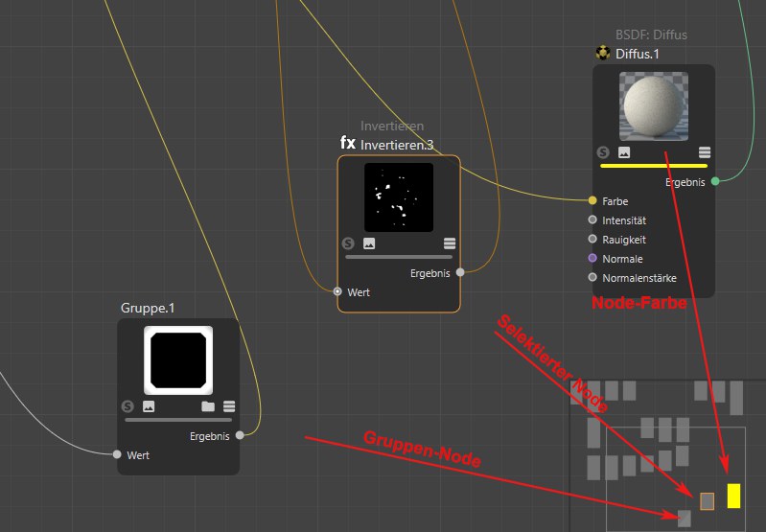Click the fx icon beside Invertieren.3 title
Image resolution: width=766 pixels, height=532 pixels.
(348, 143)
